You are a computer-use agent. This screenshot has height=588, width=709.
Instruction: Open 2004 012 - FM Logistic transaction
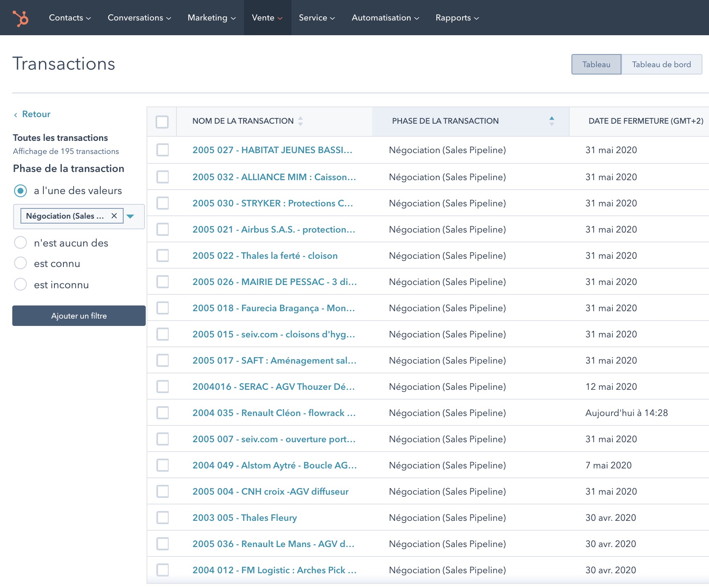[x=274, y=570]
